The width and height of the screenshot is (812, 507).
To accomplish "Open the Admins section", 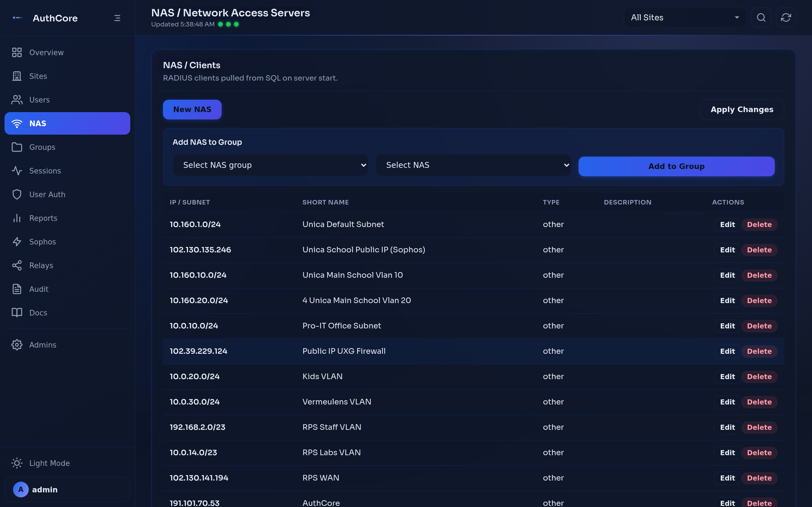I will [x=43, y=345].
